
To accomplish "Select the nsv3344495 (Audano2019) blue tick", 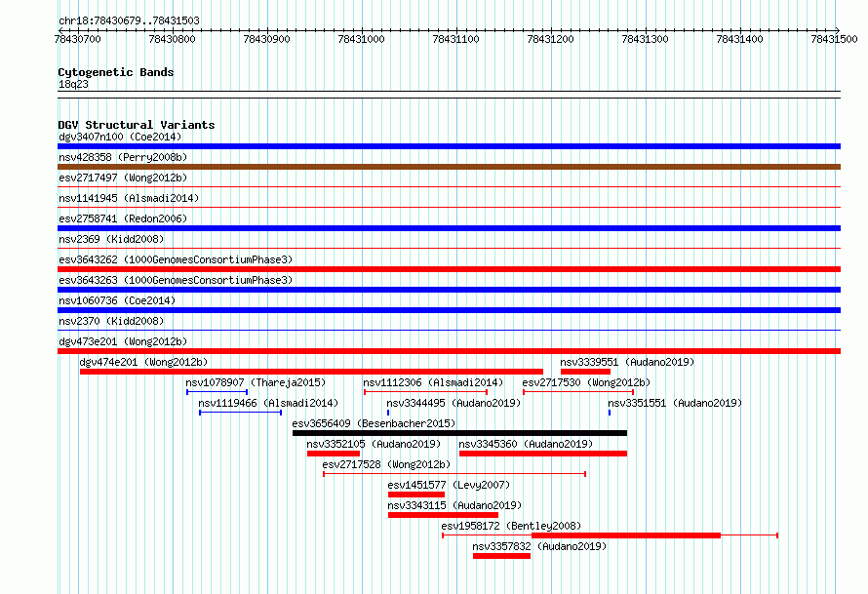I will click(388, 413).
